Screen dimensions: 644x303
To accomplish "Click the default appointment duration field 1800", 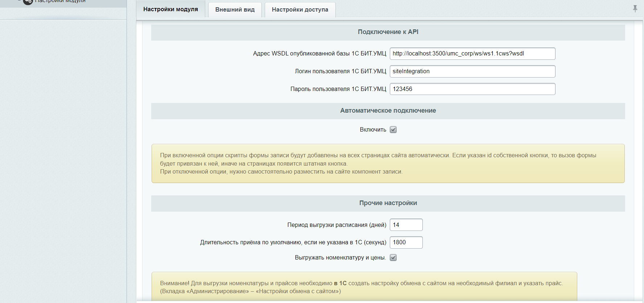I will [x=406, y=242].
